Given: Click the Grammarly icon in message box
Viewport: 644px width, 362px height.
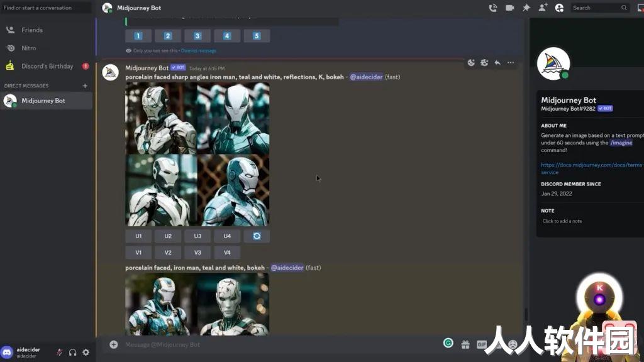Looking at the screenshot, I should (448, 343).
